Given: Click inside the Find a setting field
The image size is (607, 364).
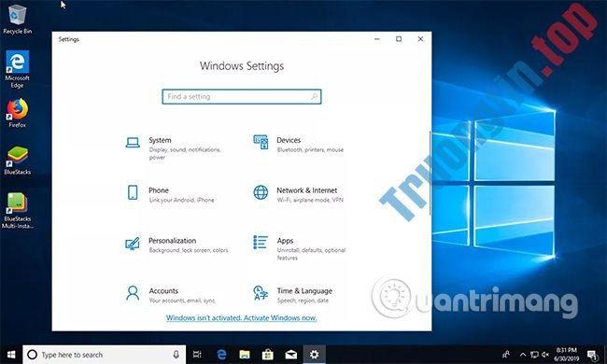Looking at the screenshot, I should pyautogui.click(x=242, y=97).
